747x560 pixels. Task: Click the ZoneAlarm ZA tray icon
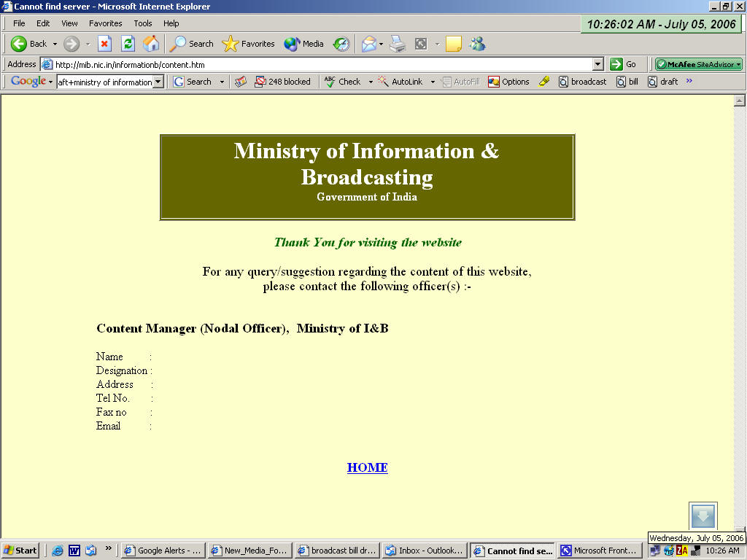pos(682,551)
